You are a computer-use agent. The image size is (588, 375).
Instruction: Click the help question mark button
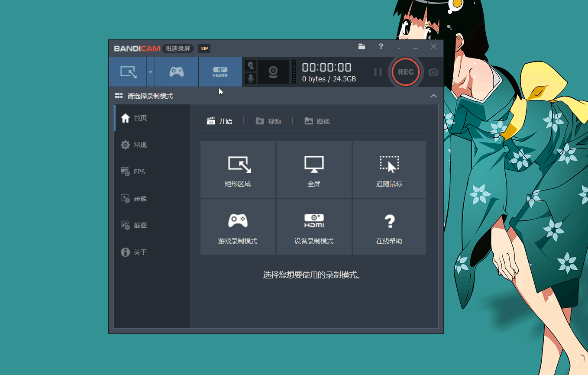[x=381, y=46]
